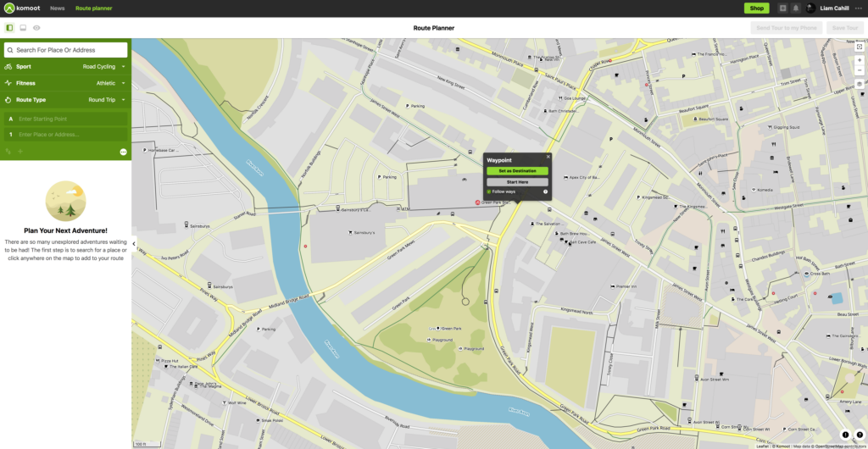Click the add waypoint plus icon

pyautogui.click(x=20, y=152)
